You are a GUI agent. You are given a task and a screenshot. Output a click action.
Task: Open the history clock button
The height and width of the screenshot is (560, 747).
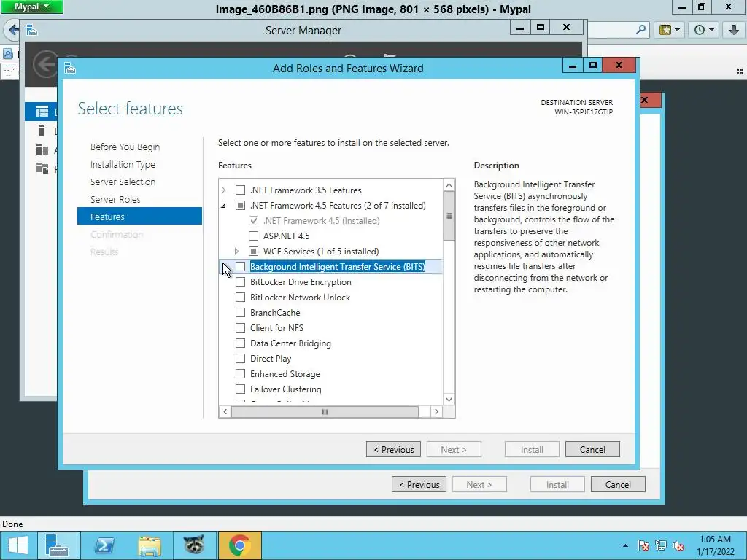pos(704,30)
